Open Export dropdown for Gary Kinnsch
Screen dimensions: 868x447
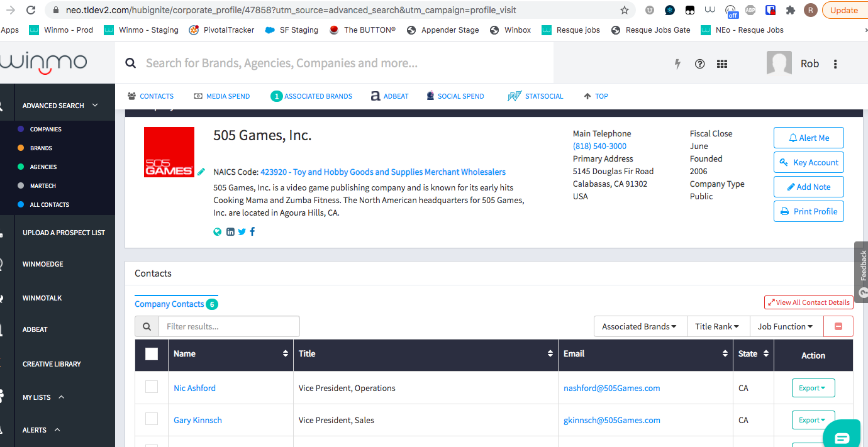[813, 420]
